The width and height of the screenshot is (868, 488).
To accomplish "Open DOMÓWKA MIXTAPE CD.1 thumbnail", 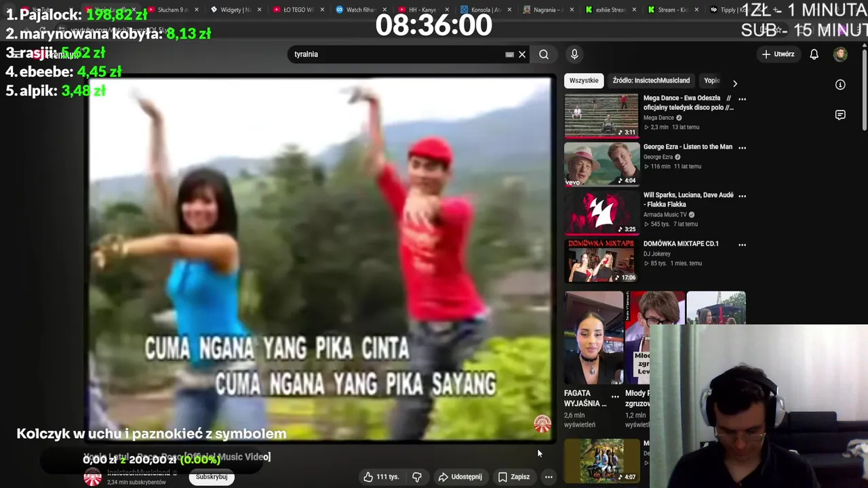I will pos(601,260).
